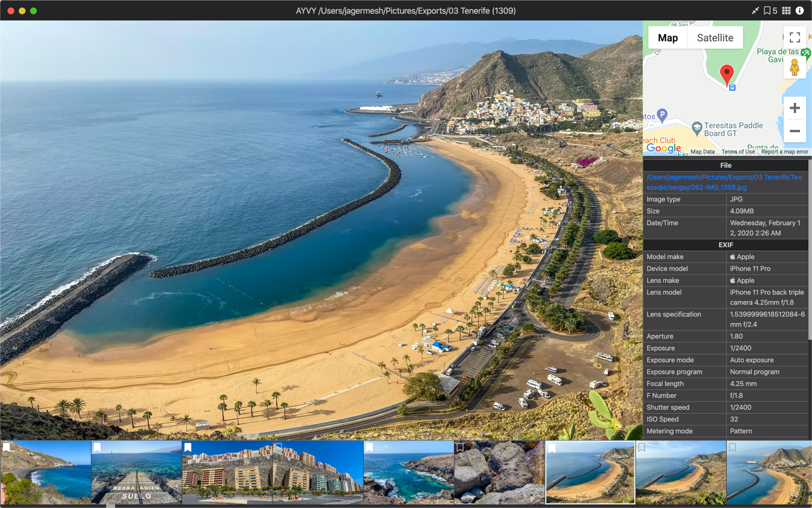Select the Map view tab
Screen dimensions: 812x508
(x=667, y=38)
